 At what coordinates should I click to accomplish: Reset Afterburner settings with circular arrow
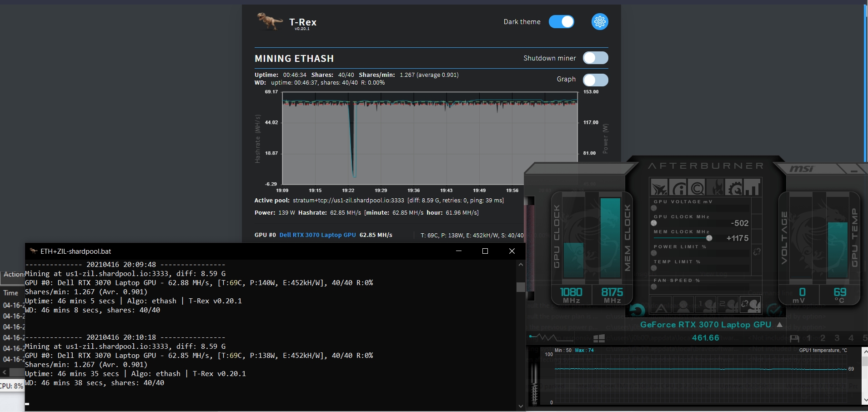point(637,311)
